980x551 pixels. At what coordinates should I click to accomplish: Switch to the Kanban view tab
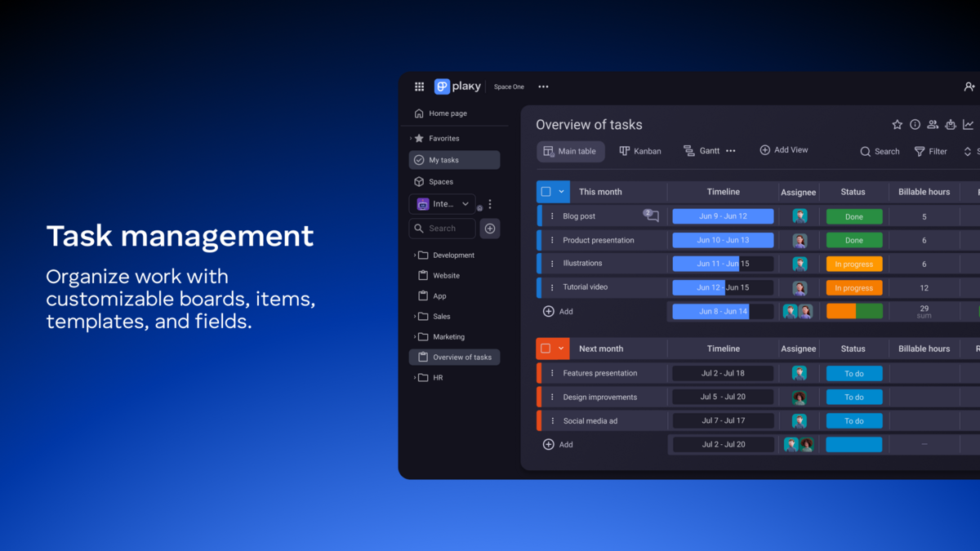coord(640,151)
